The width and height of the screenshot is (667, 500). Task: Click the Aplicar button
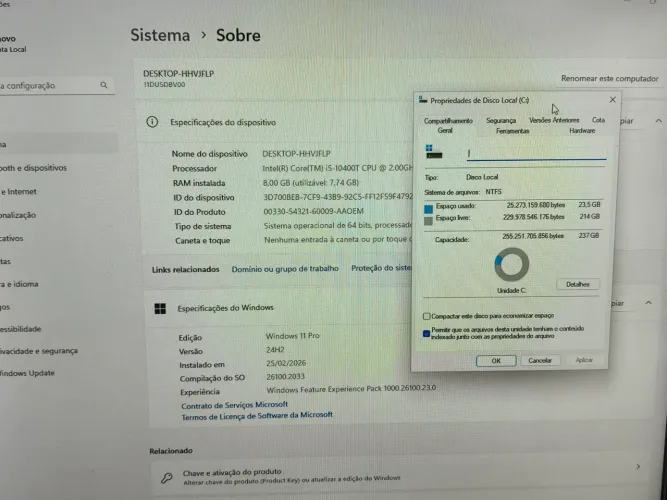584,360
